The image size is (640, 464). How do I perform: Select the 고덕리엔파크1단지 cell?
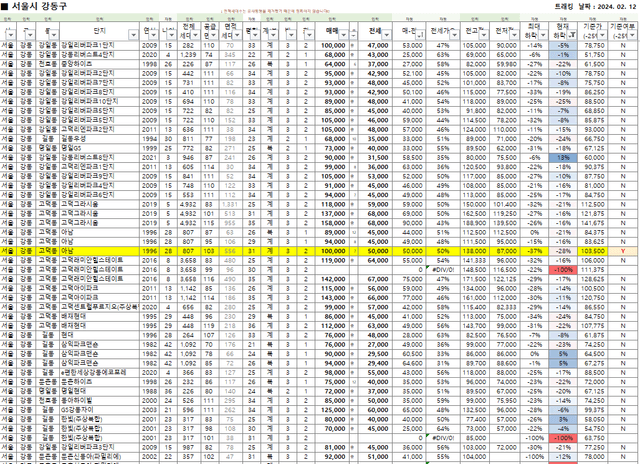point(99,167)
